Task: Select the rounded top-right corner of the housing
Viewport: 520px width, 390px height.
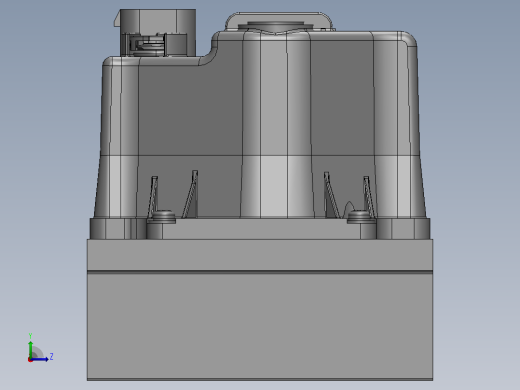Action: click(407, 39)
